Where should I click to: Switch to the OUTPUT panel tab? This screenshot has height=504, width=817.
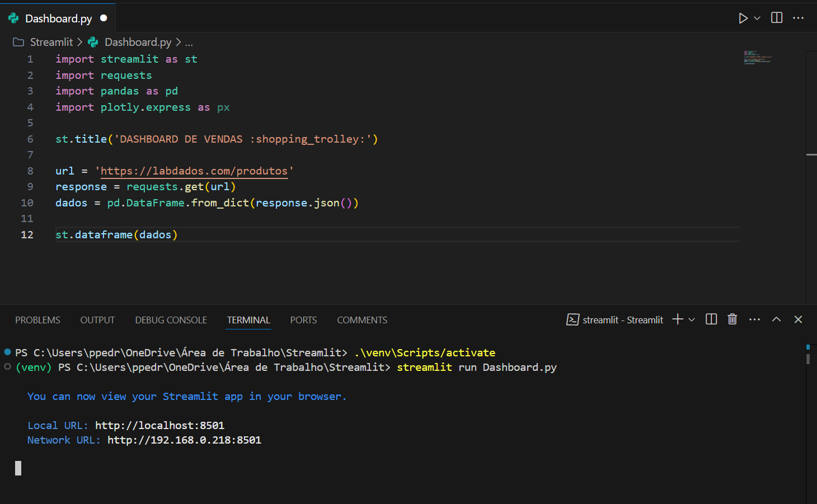coord(97,320)
